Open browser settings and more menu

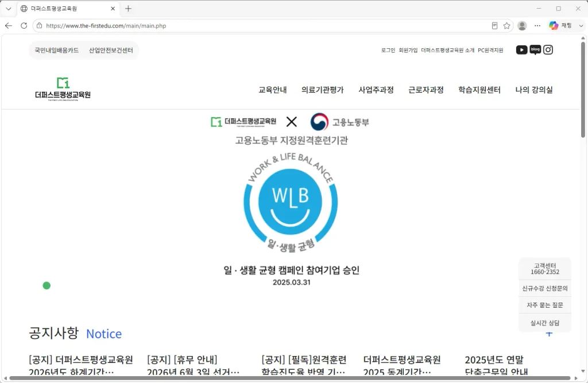pyautogui.click(x=537, y=25)
